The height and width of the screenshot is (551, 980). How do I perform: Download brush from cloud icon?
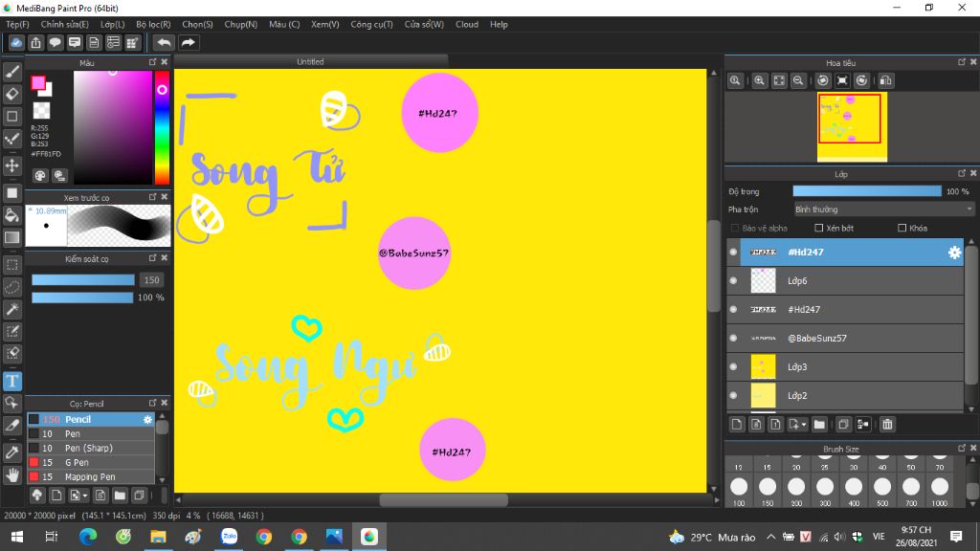coord(37,496)
